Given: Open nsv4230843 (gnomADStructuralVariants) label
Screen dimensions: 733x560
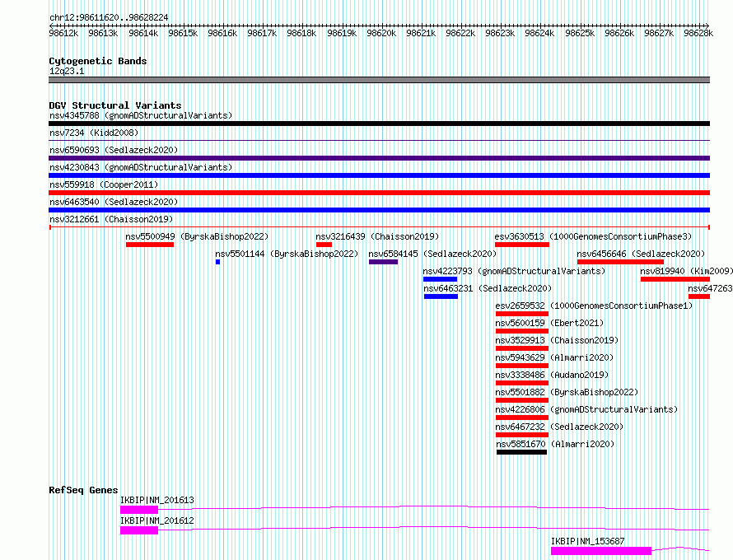Looking at the screenshot, I should (141, 167).
